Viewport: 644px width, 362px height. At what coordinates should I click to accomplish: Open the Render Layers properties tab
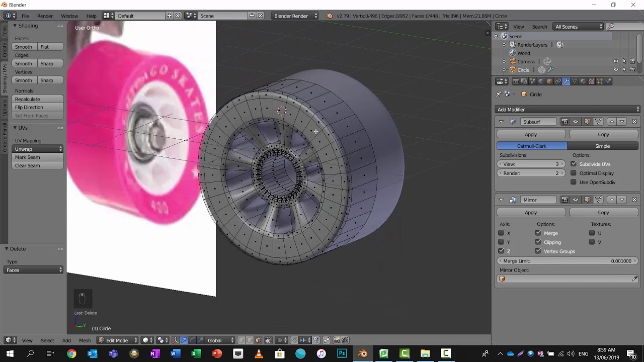524,81
